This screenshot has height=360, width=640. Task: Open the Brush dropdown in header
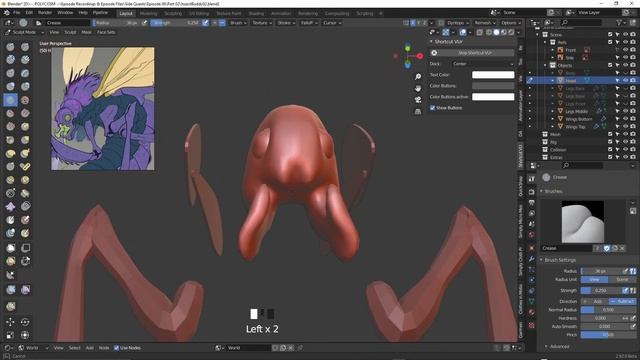click(x=238, y=23)
